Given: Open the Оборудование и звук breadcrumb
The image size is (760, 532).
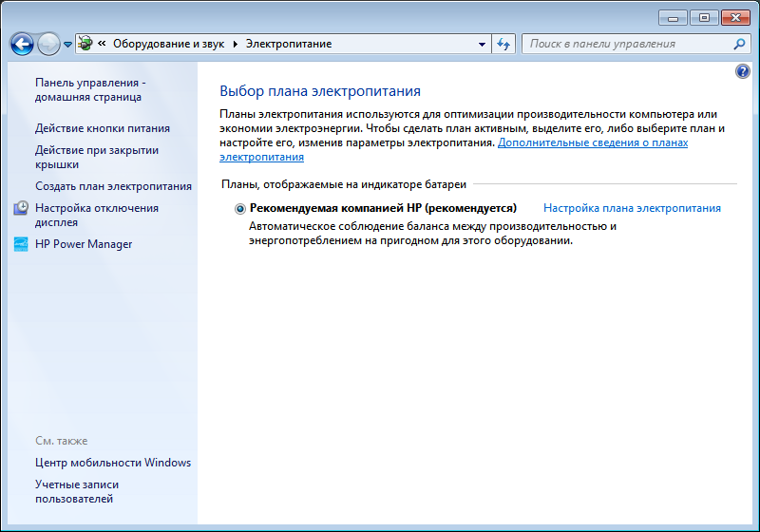Looking at the screenshot, I should [169, 44].
